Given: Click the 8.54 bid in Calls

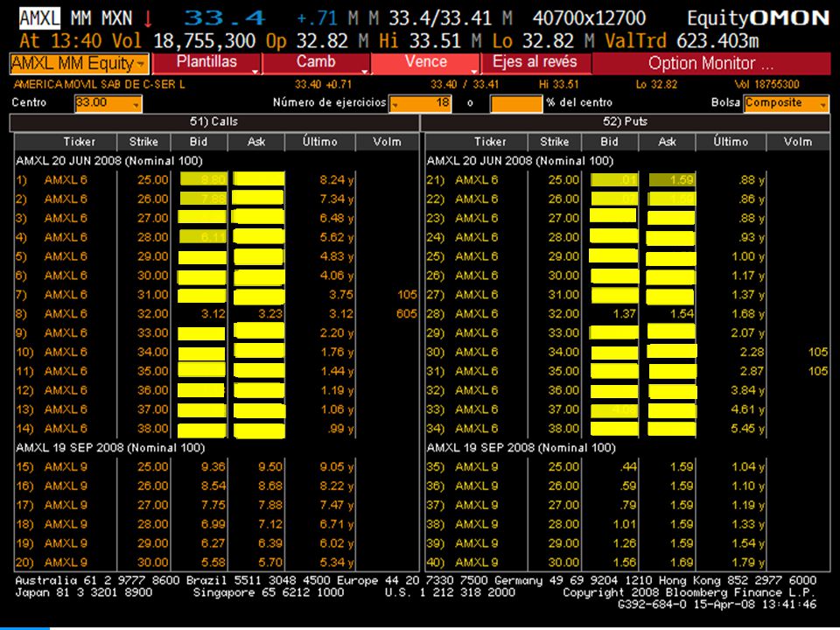Looking at the screenshot, I should tap(213, 486).
